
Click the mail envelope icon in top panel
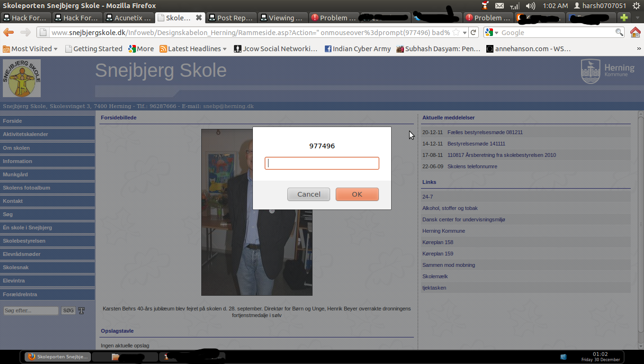[500, 6]
